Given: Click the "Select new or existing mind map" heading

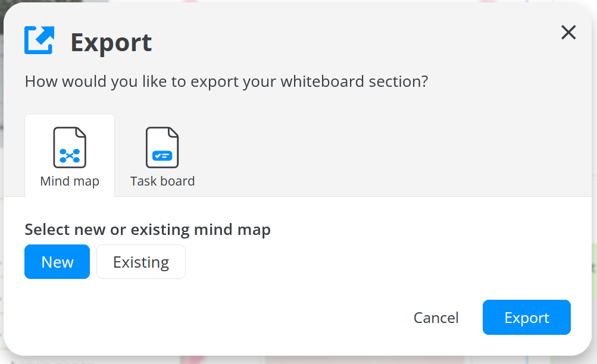Looking at the screenshot, I should tap(147, 230).
